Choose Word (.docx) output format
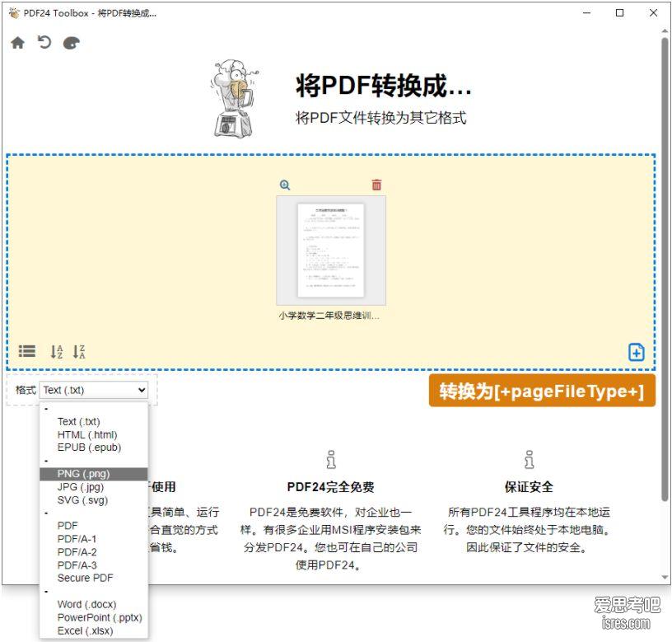Viewport: 672px width, 642px height. [93, 604]
